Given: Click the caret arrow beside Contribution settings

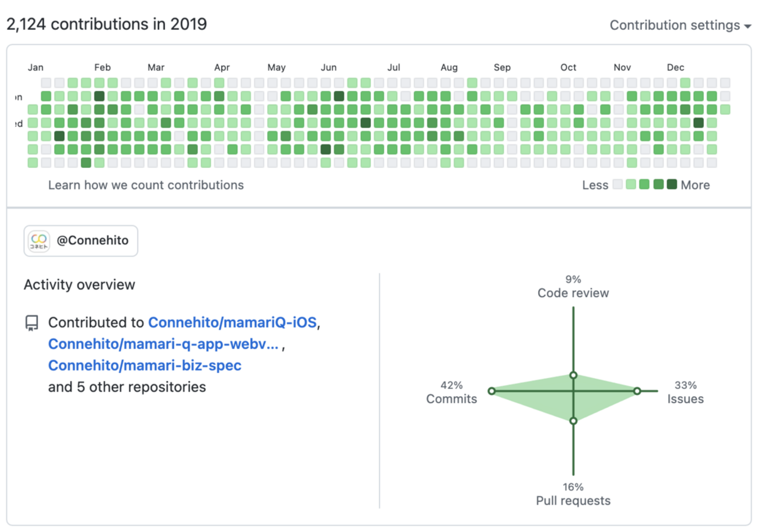Looking at the screenshot, I should (747, 26).
